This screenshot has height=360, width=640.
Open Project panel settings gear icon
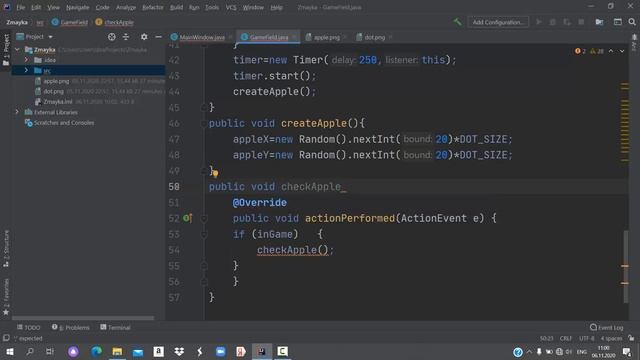[x=144, y=37]
